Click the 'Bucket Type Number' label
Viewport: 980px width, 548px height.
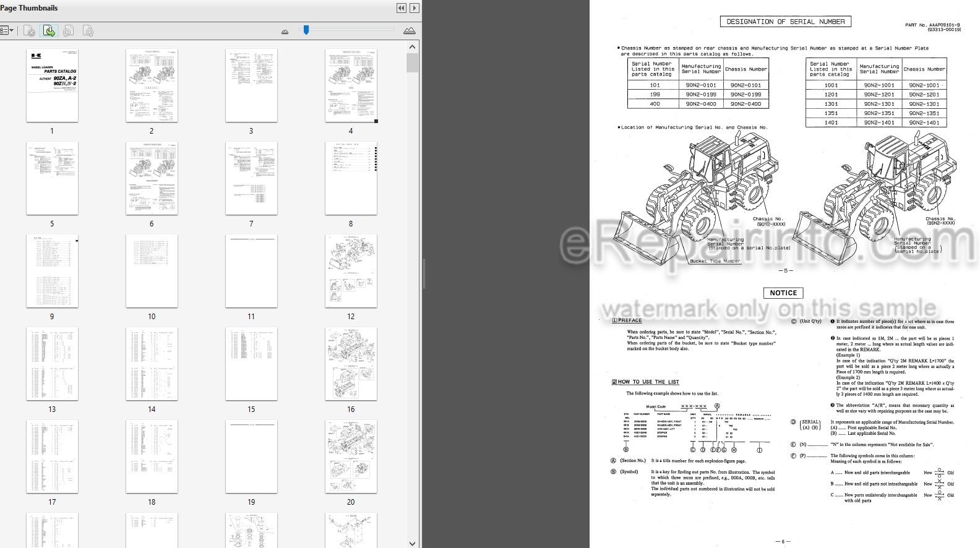pos(715,261)
